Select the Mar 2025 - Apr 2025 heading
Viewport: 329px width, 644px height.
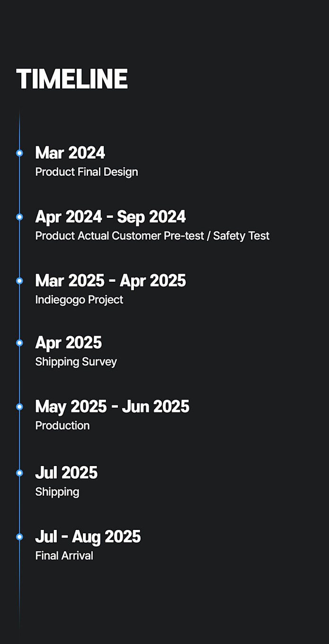point(110,281)
